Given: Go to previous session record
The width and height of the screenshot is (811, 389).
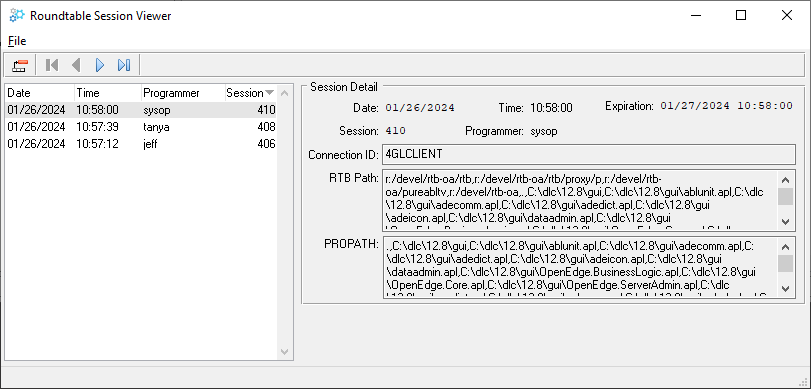Looking at the screenshot, I should [x=76, y=65].
